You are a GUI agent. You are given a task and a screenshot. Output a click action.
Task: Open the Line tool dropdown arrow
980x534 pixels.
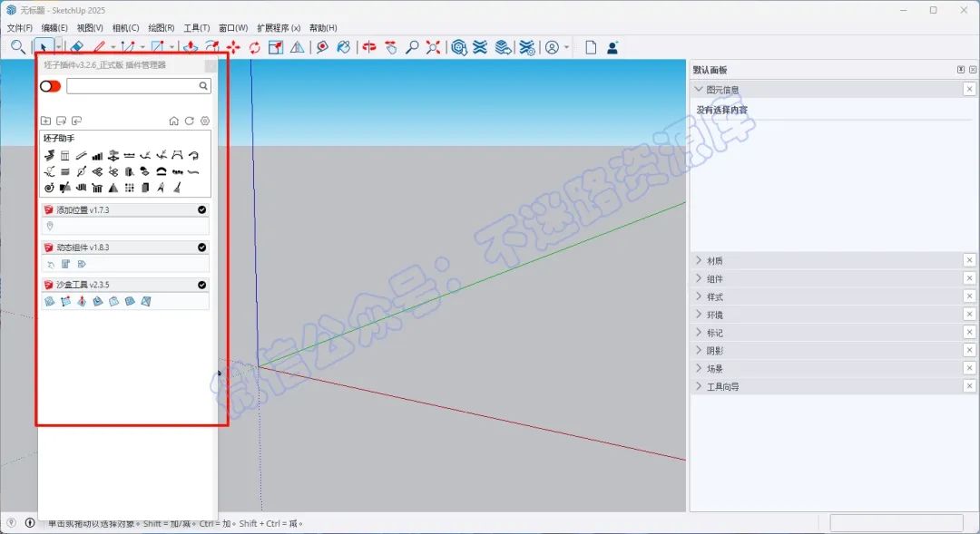click(x=113, y=47)
